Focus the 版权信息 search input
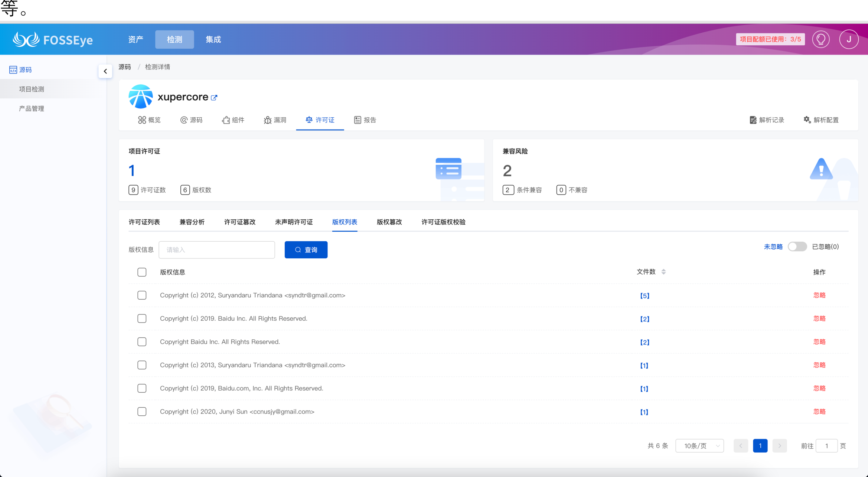The width and height of the screenshot is (868, 477). (217, 250)
